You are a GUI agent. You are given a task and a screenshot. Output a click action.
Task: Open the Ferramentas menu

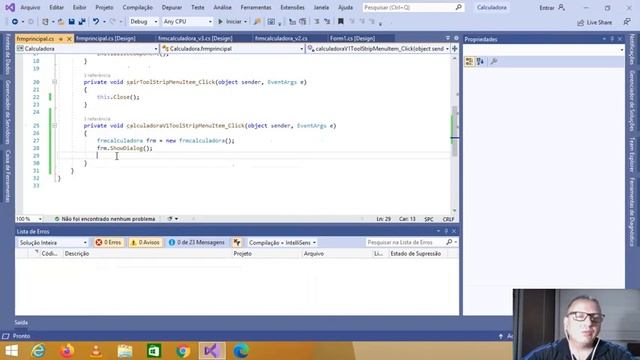256,7
